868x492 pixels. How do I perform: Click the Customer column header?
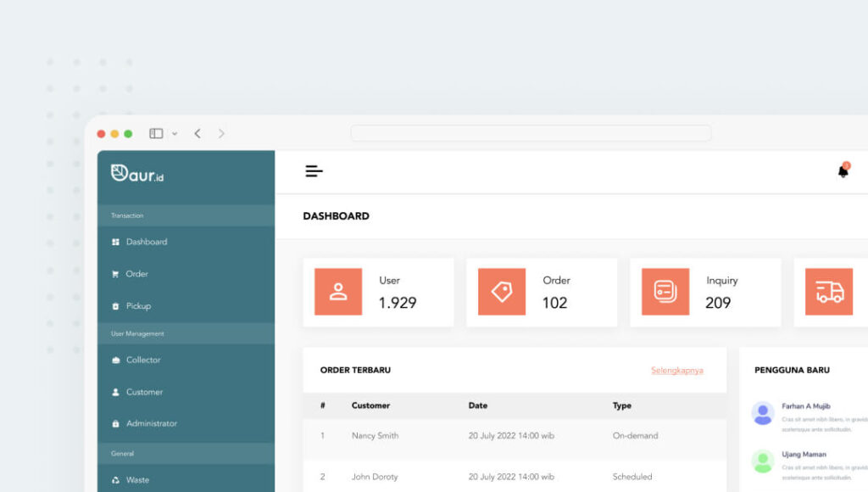[x=370, y=405]
